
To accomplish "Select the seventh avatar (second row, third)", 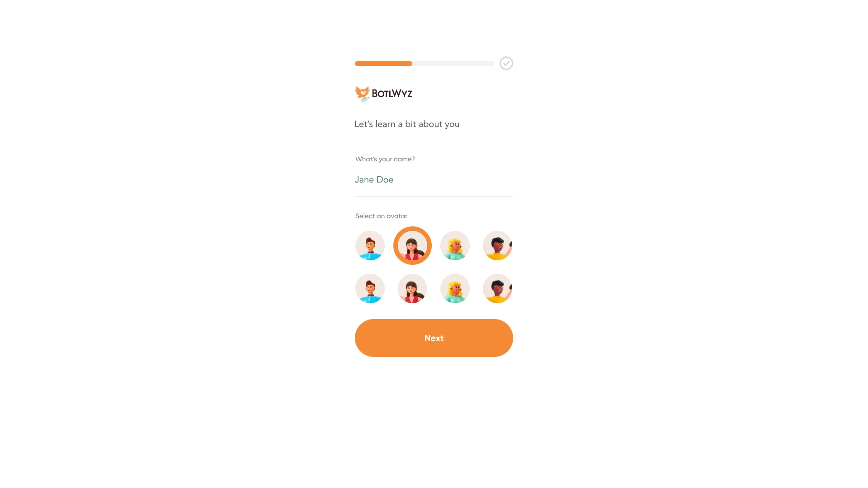I will (x=455, y=288).
